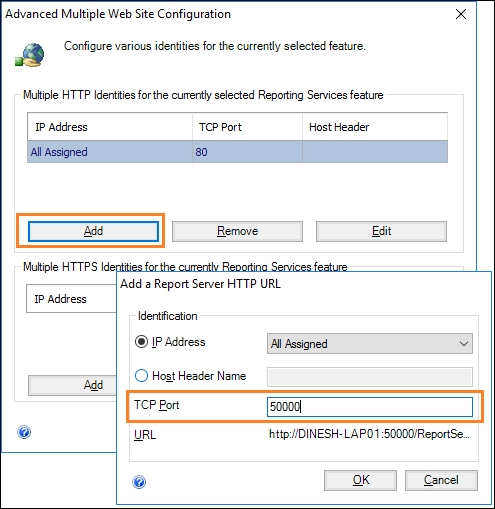
Task: Click the Host Header Name text field
Action: coord(370,377)
